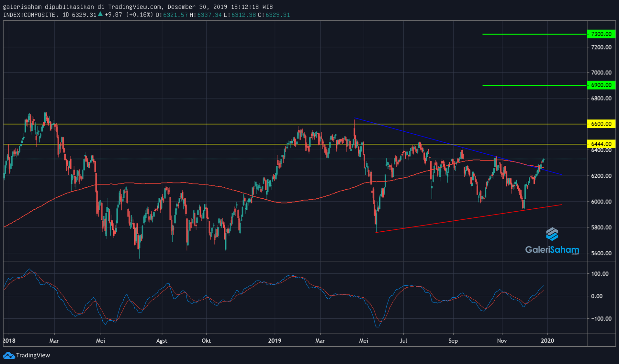Click the 2019 time axis label
The width and height of the screenshot is (619, 364).
pyautogui.click(x=275, y=341)
